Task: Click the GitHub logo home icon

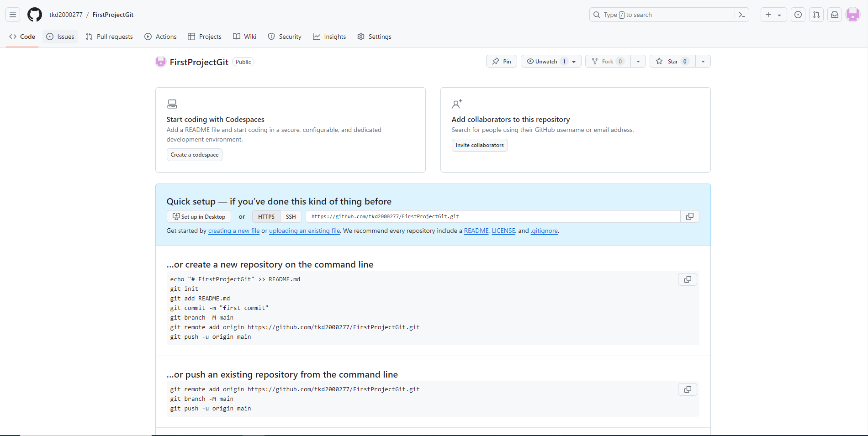Action: 35,15
